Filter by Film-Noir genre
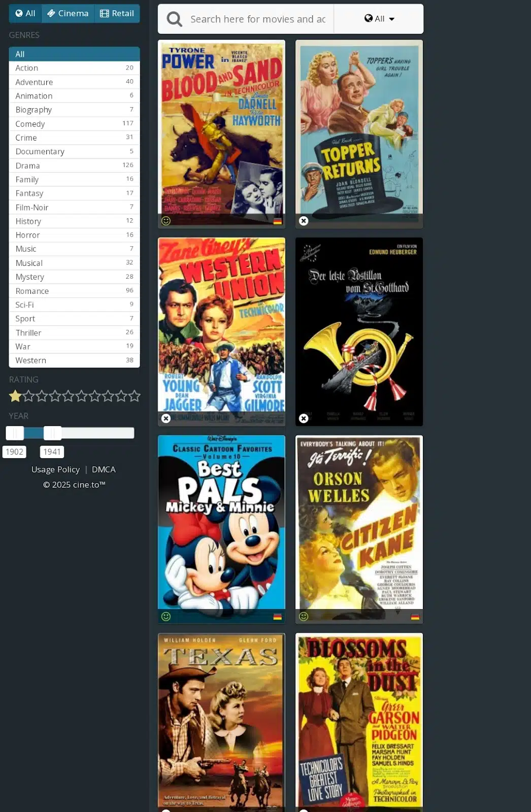Screen dimensions: 531x812 [x=74, y=207]
